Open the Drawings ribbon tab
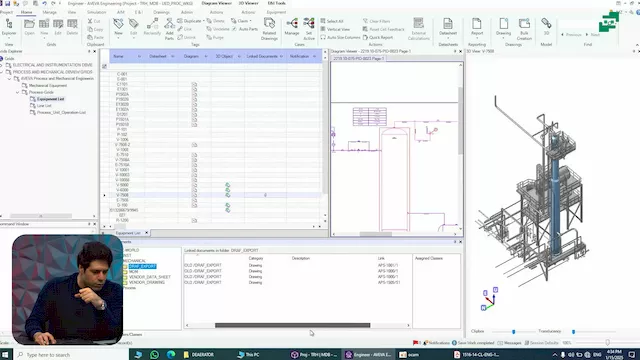 click(162, 12)
